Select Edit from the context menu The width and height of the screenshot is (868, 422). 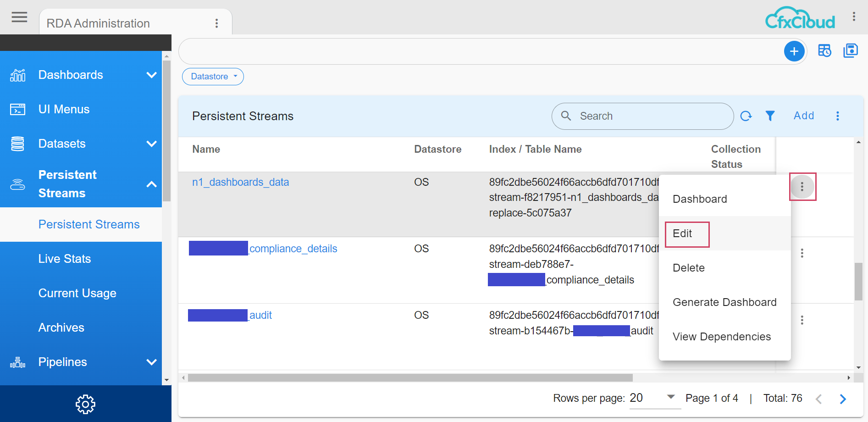[x=682, y=233]
